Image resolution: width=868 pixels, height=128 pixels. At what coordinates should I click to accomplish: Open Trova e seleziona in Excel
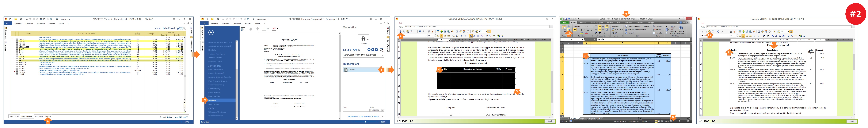tap(681, 30)
